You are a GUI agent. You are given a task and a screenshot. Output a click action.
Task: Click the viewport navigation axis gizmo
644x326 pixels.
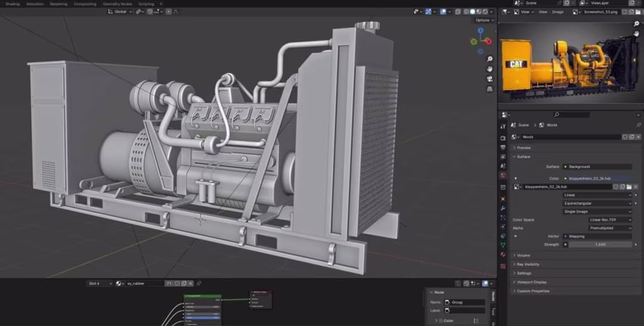481,41
